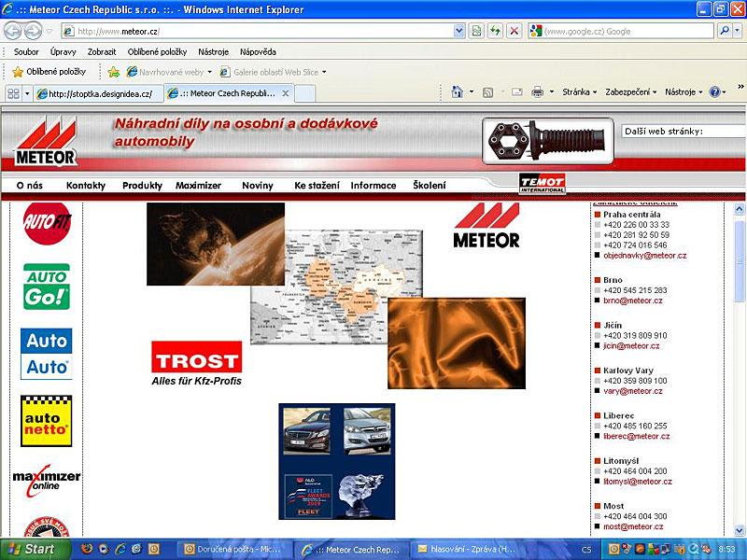Click the Auto Auto blue logo
Image resolution: width=747 pixels, height=560 pixels.
click(x=46, y=354)
